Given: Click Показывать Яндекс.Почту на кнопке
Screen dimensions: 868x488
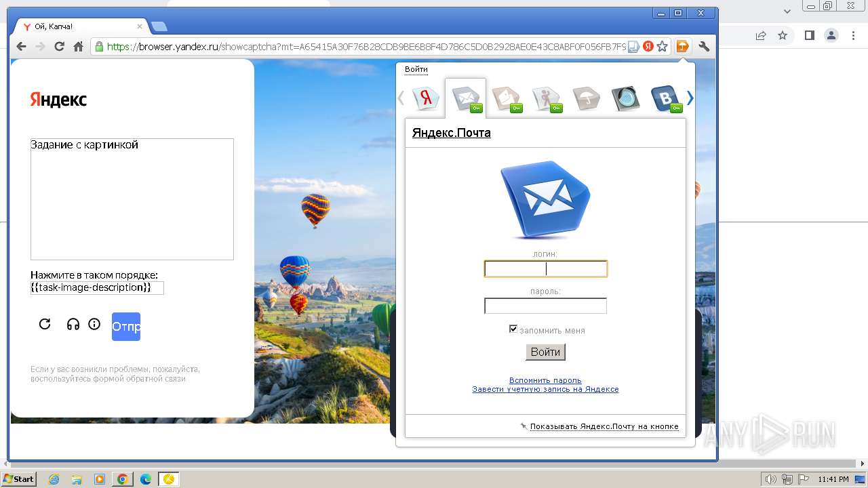Looking at the screenshot, I should point(604,426).
